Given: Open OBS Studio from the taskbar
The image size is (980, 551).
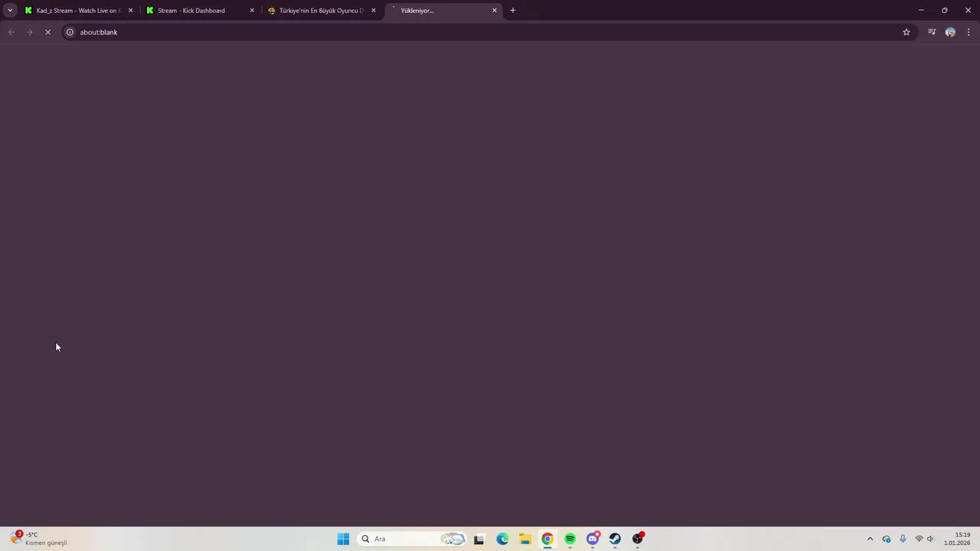Looking at the screenshot, I should (x=638, y=539).
